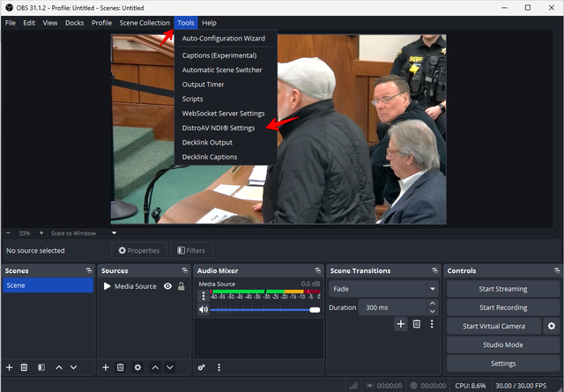
Task: Toggle Media Source visibility eye
Action: point(167,286)
